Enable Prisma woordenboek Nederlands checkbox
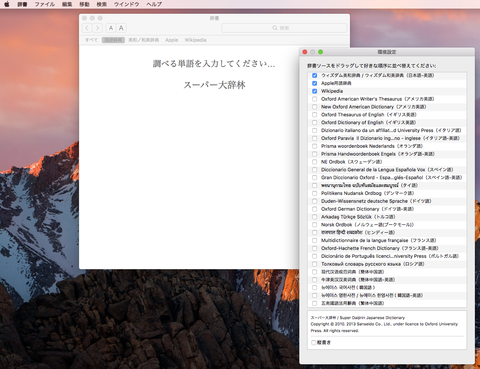 tap(314, 146)
